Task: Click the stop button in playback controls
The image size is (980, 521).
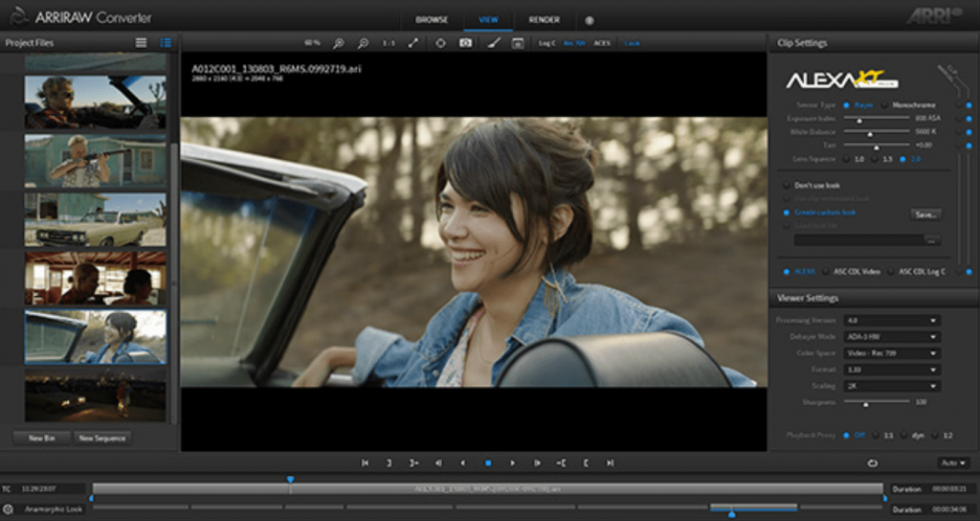Action: click(x=487, y=463)
